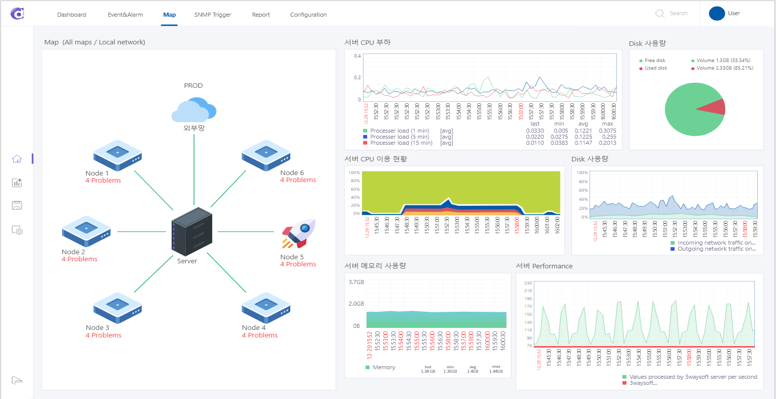Image resolution: width=776 pixels, height=399 pixels.
Task: Open the User profile avatar
Action: coord(717,13)
